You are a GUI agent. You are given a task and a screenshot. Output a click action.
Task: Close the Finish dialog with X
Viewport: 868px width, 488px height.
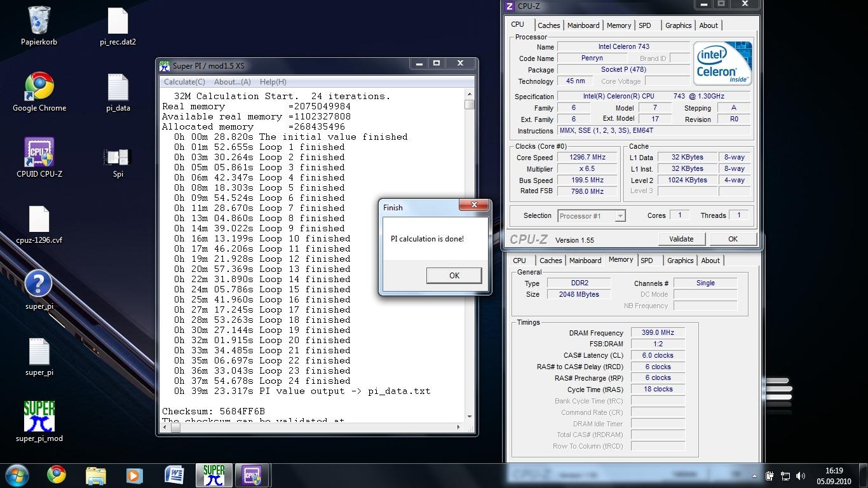(x=474, y=205)
